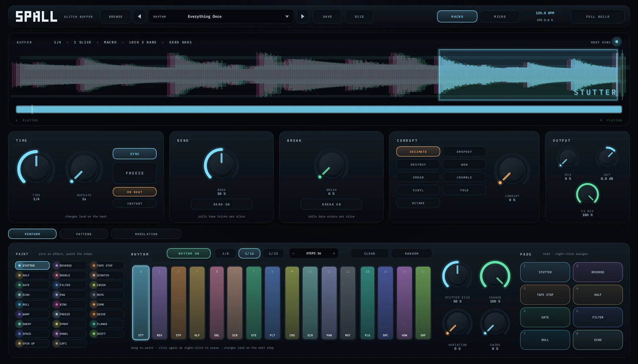This screenshot has width=638, height=364.
Task: Pick the Ring paint effect
Action: tap(69, 305)
